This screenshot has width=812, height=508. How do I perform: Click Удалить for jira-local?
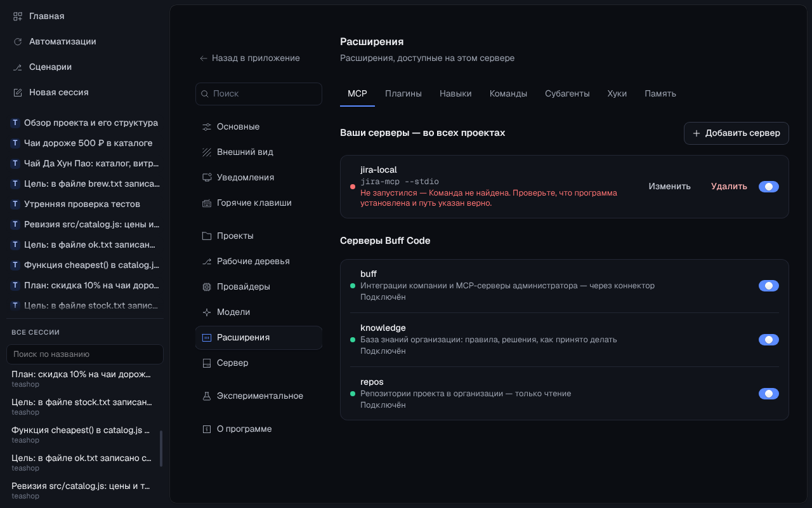[x=729, y=187]
